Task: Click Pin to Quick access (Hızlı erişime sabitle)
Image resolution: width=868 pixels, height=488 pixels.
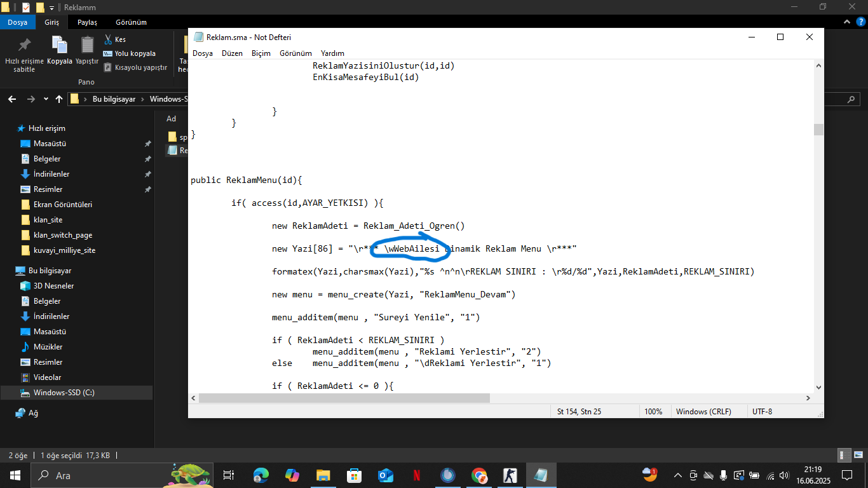Action: (x=24, y=54)
